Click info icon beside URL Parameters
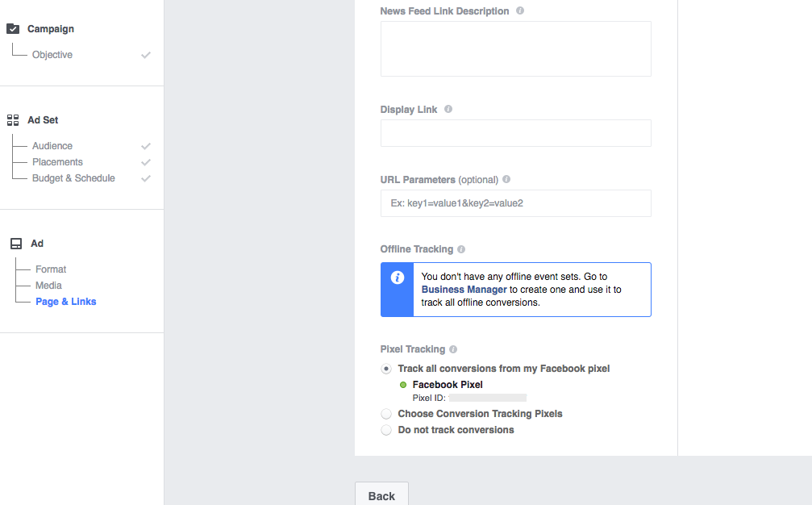The width and height of the screenshot is (812, 505). (506, 180)
